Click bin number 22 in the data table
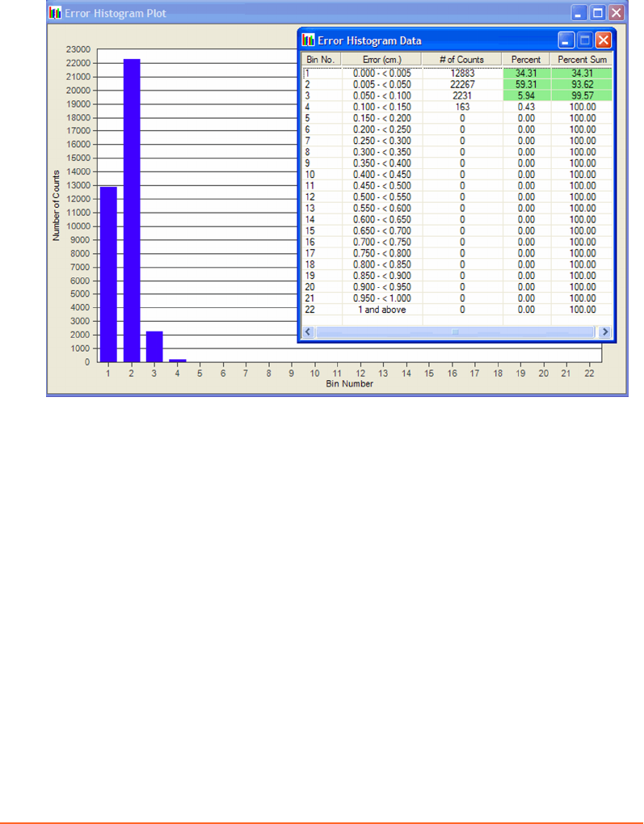 [x=310, y=310]
